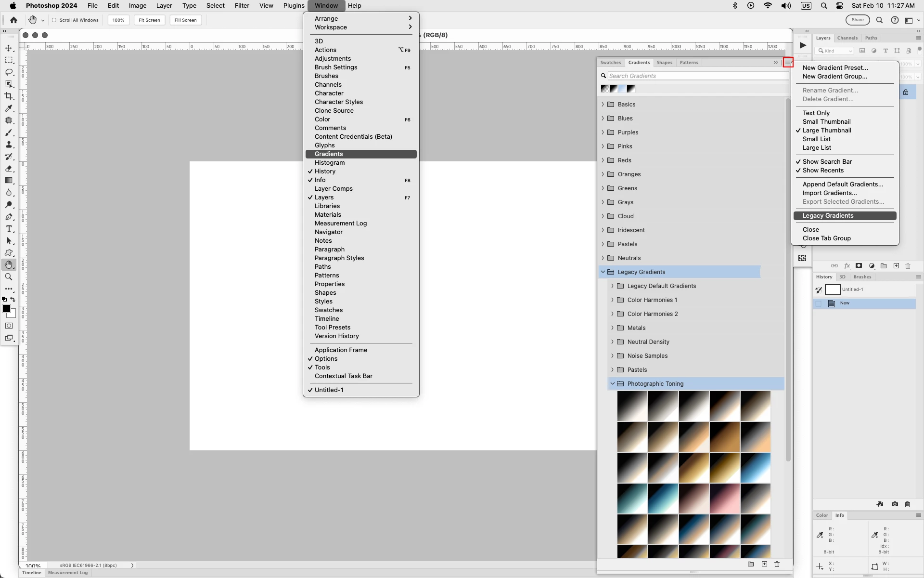
Task: Select the Zoom tool in toolbar
Action: pos(9,277)
